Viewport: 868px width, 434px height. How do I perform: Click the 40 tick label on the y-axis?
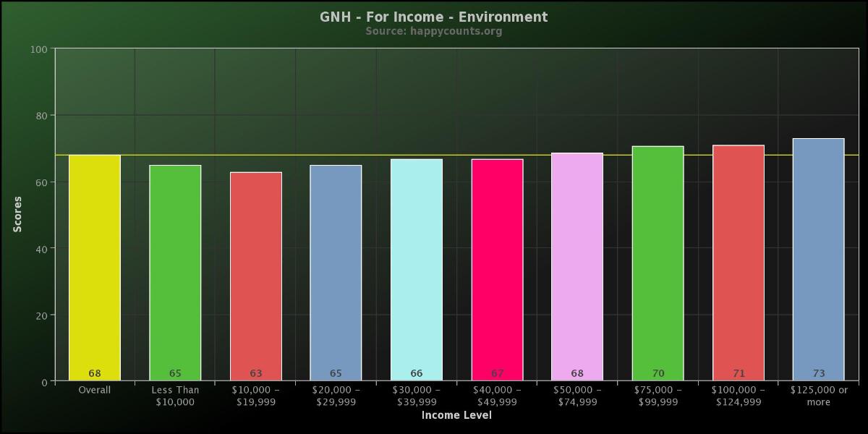(x=41, y=249)
